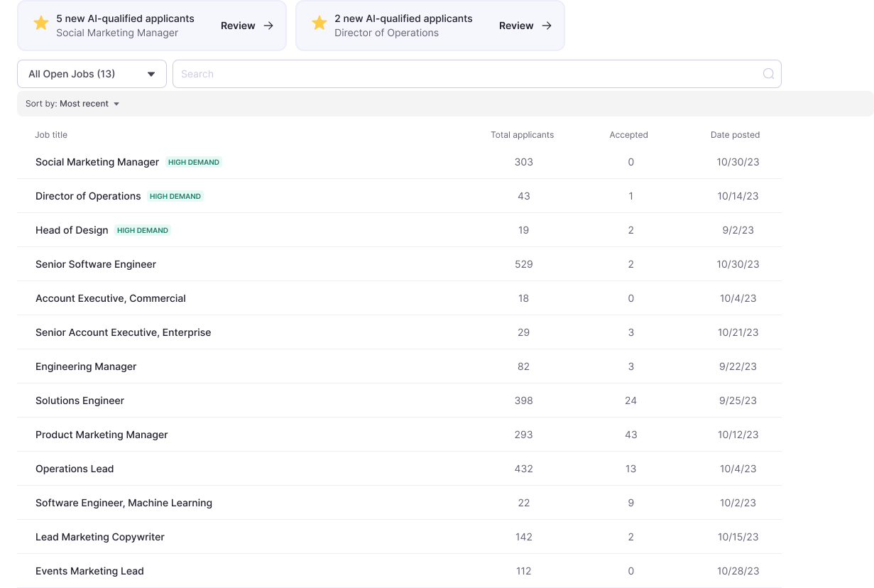The width and height of the screenshot is (874, 588).
Task: Click the arrow icon beside the first Review
Action: pyautogui.click(x=268, y=25)
